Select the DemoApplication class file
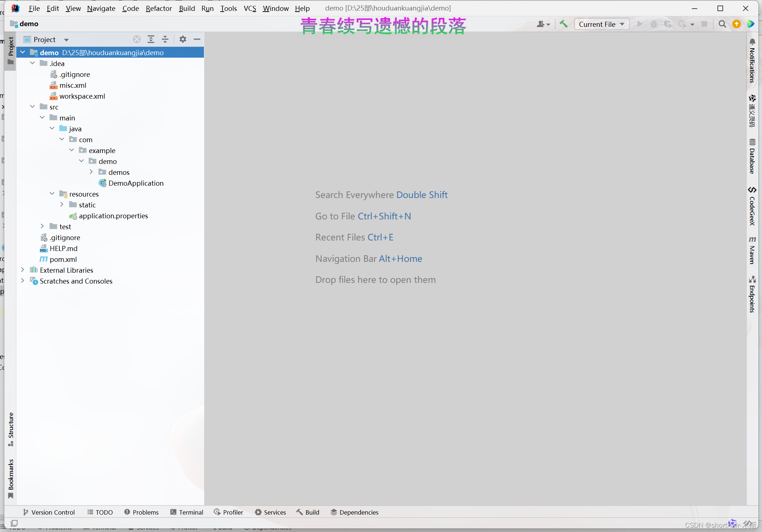762x532 pixels. coord(136,183)
